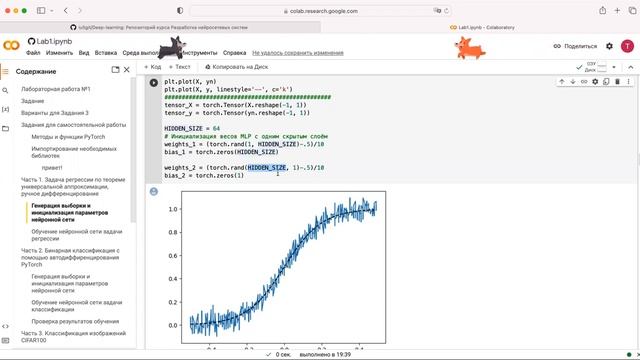
Task: Click the Lab1.ipynb notebook title
Action: [x=54, y=42]
